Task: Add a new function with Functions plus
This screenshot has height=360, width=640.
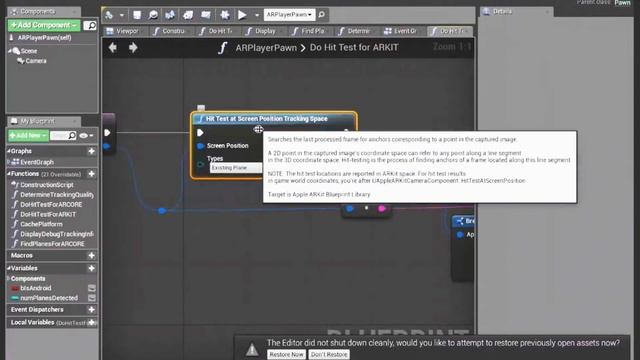Action: point(91,174)
